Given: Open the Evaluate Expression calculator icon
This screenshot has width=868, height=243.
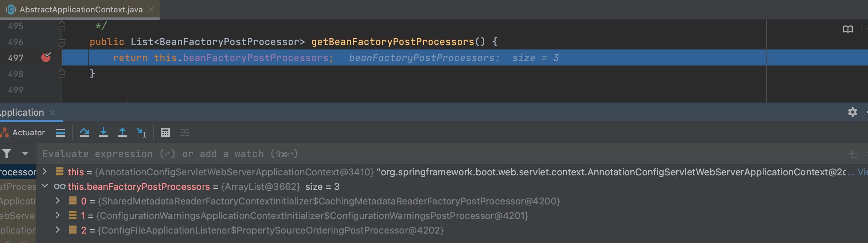Looking at the screenshot, I should coord(165,133).
